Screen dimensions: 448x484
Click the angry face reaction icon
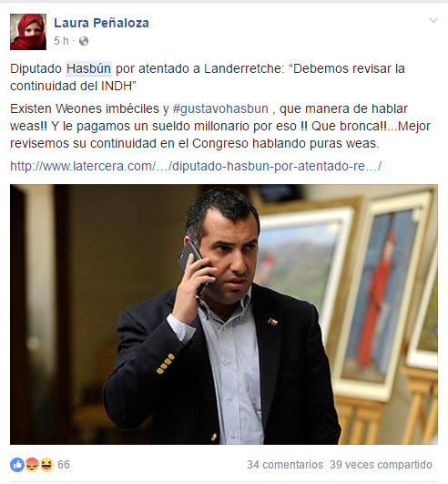[x=32, y=465]
